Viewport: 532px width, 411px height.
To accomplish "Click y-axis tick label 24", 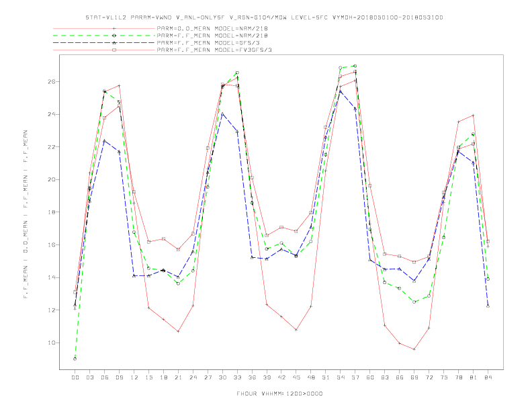I will (x=52, y=114).
